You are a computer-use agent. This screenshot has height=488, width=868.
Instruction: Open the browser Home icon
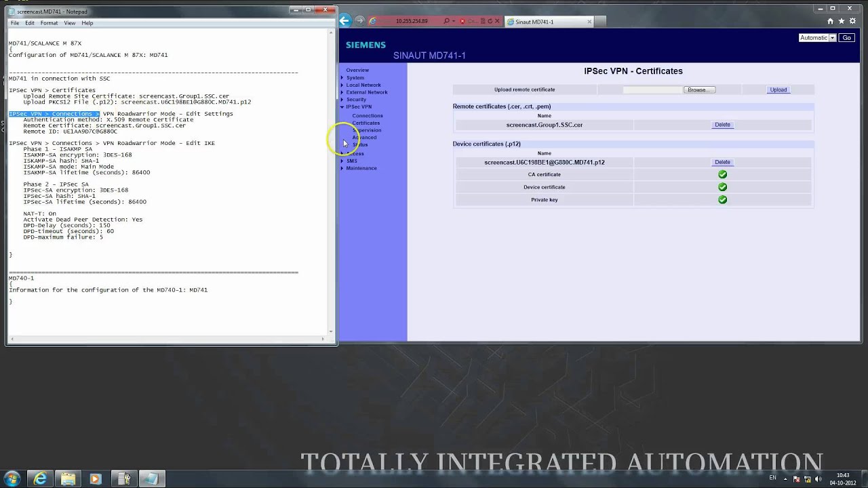(830, 21)
